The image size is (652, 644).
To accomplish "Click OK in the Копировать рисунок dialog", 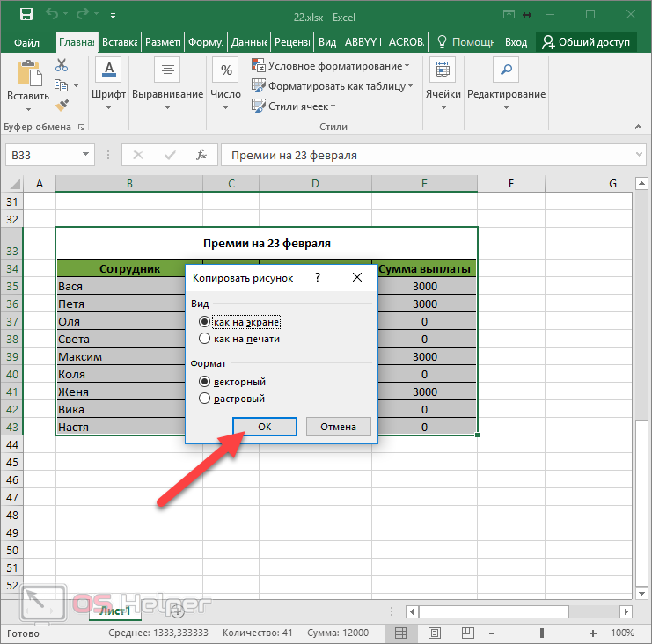I will [x=265, y=427].
